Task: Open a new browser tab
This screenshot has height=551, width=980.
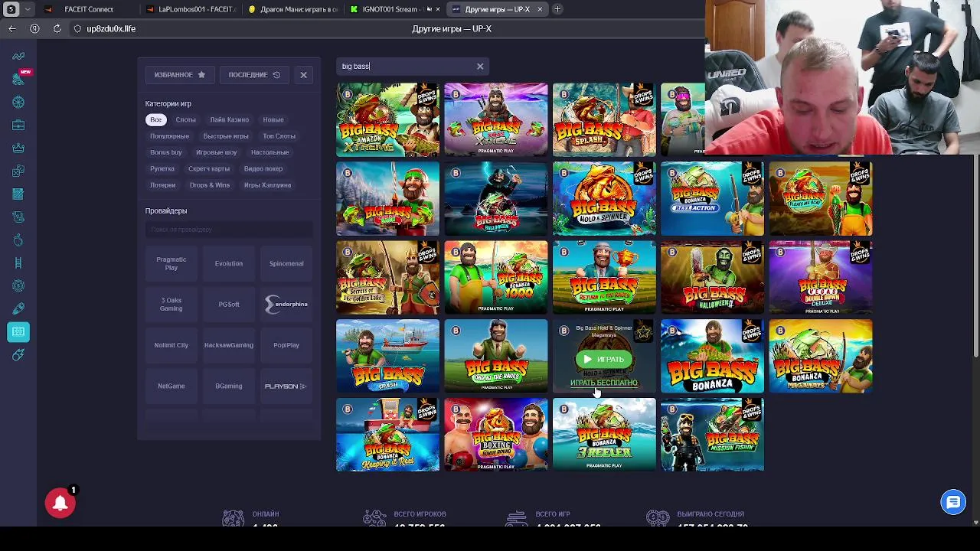Action: tap(557, 9)
